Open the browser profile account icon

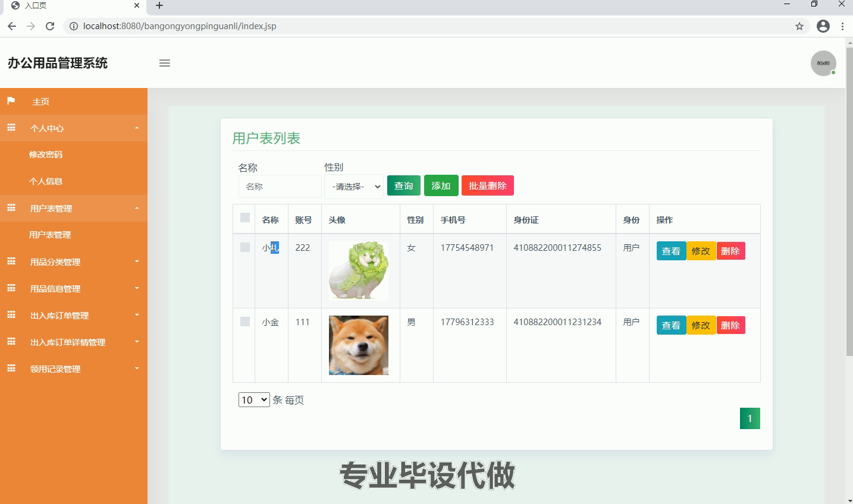tap(823, 26)
